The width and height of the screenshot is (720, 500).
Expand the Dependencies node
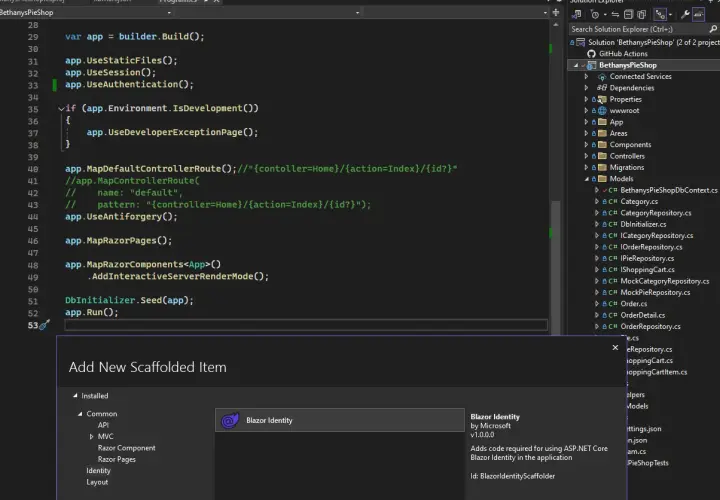pos(586,88)
